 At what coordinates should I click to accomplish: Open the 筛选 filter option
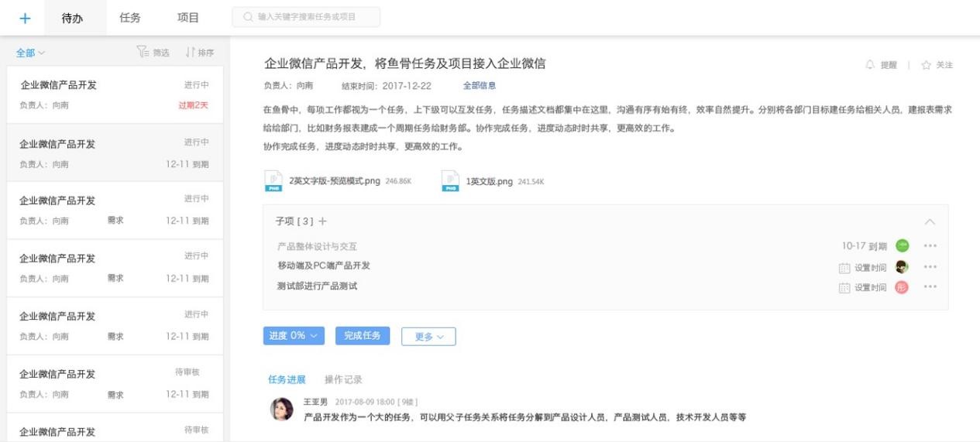153,53
